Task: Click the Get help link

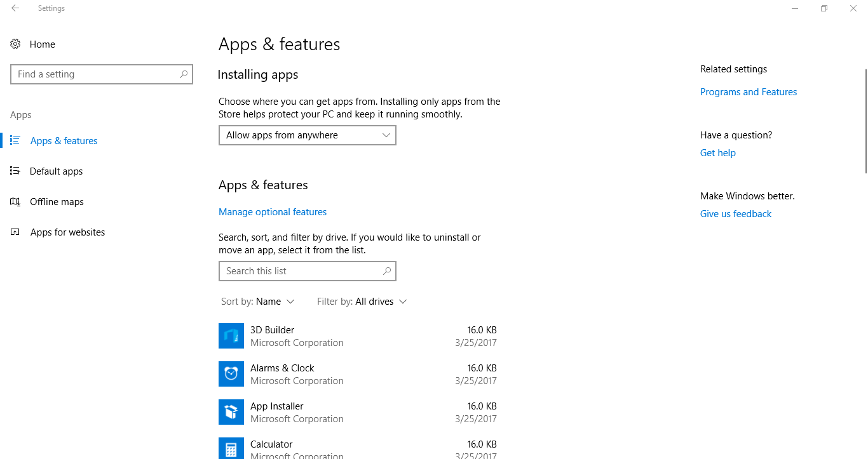Action: tap(718, 153)
